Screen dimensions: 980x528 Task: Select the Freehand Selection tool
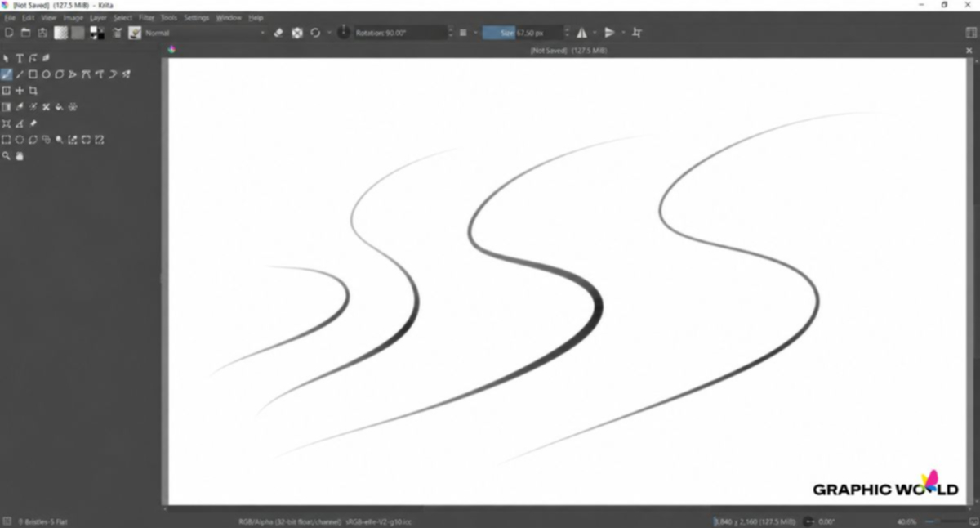(46, 140)
